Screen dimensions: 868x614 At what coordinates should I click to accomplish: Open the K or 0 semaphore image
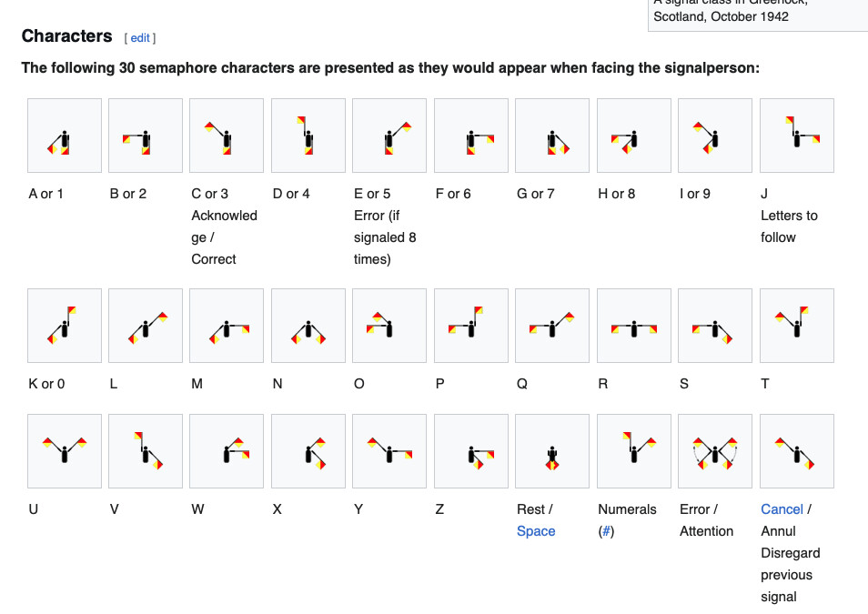click(64, 326)
